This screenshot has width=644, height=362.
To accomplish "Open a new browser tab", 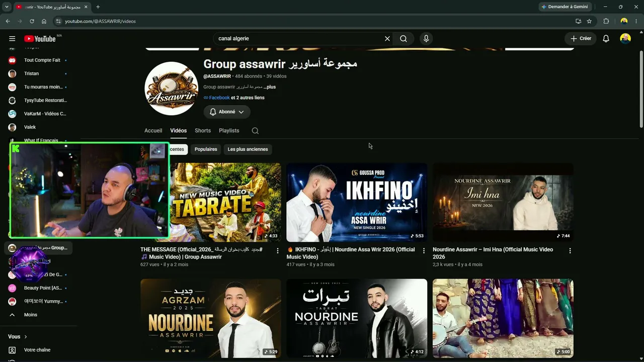I will click(98, 7).
